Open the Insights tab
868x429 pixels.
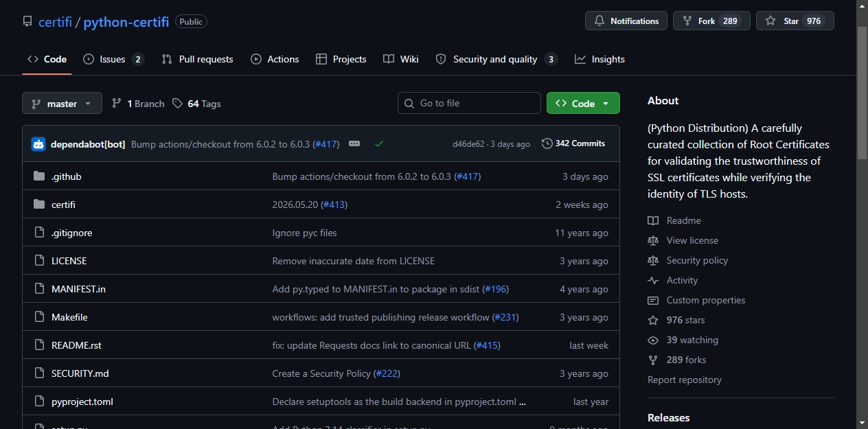(599, 59)
